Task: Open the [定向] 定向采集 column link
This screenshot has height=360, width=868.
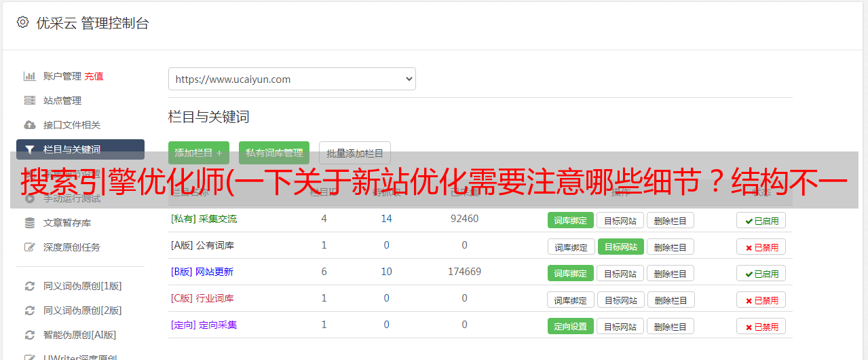Action: pyautogui.click(x=204, y=325)
